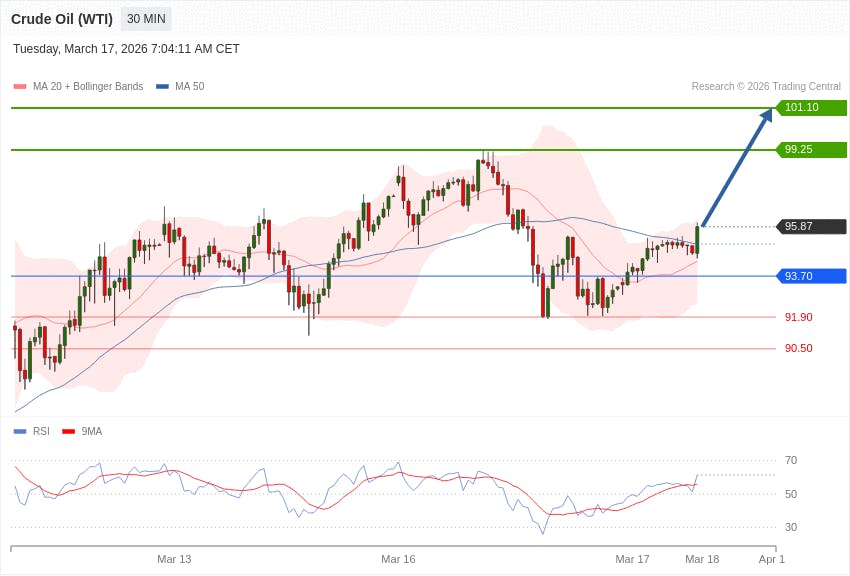This screenshot has height=576, width=850.
Task: Click the 91.90 support level label
Action: pyautogui.click(x=798, y=317)
